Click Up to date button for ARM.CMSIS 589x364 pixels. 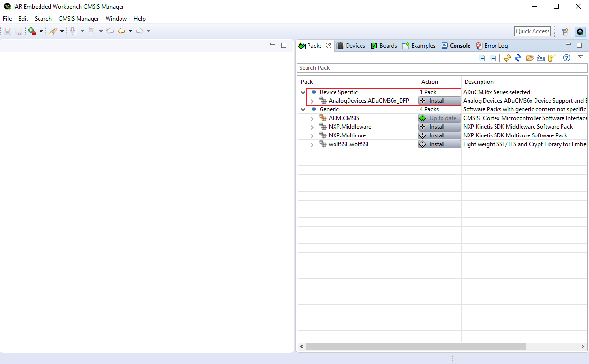click(440, 118)
